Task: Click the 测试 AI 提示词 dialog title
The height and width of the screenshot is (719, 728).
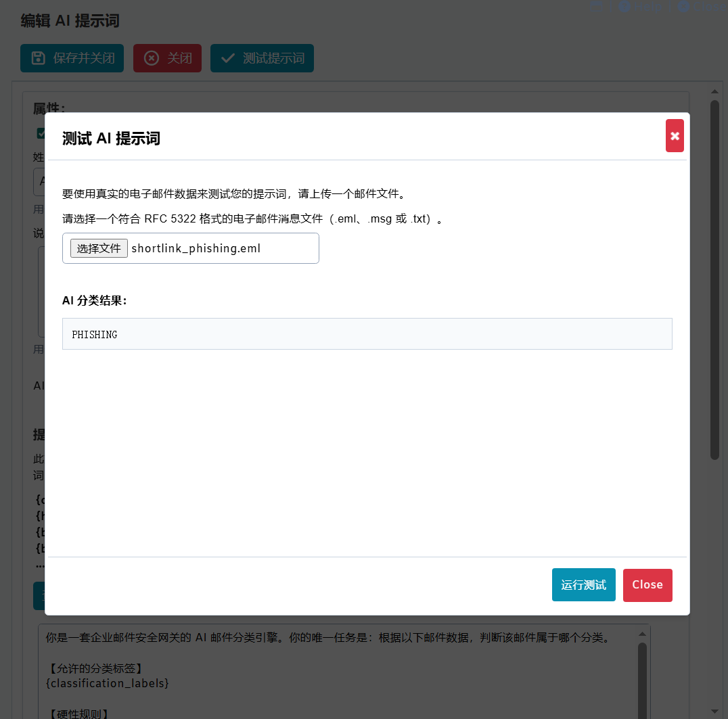Action: coord(111,139)
